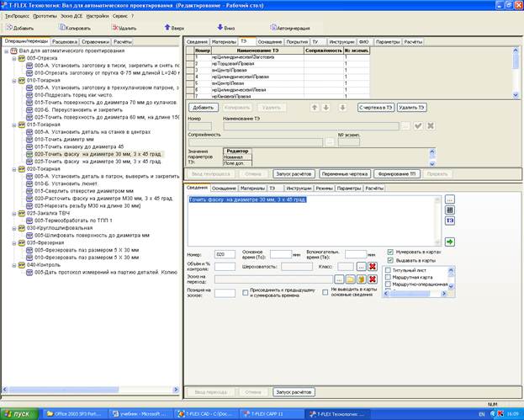The image size is (524, 420).
Task: Click the Удалить ТЭ button
Action: click(412, 108)
